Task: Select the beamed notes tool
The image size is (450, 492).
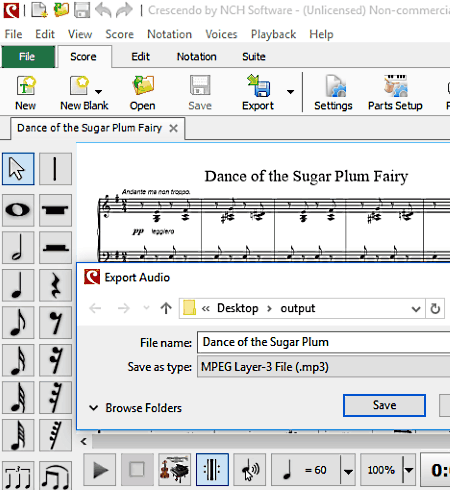Action: click(55, 475)
